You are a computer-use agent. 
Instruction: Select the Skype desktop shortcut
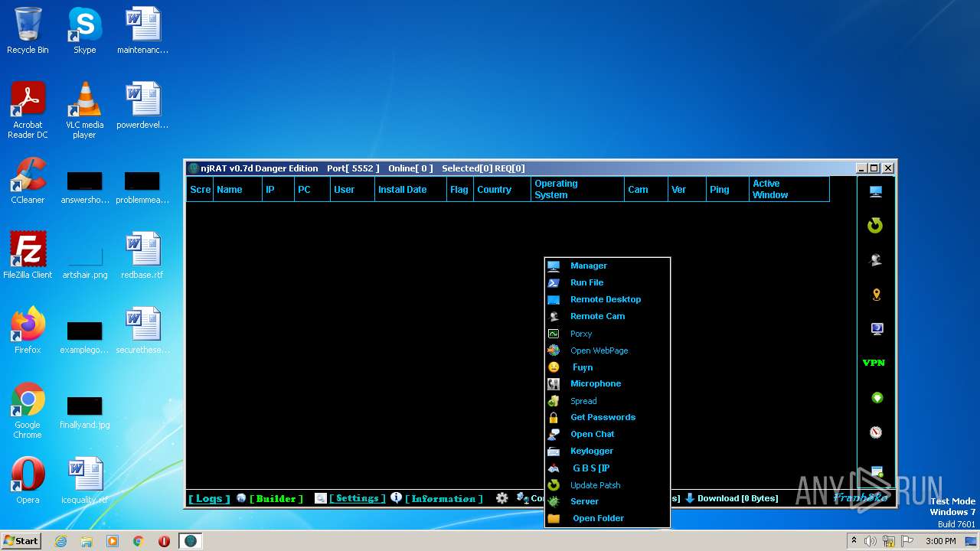click(84, 31)
